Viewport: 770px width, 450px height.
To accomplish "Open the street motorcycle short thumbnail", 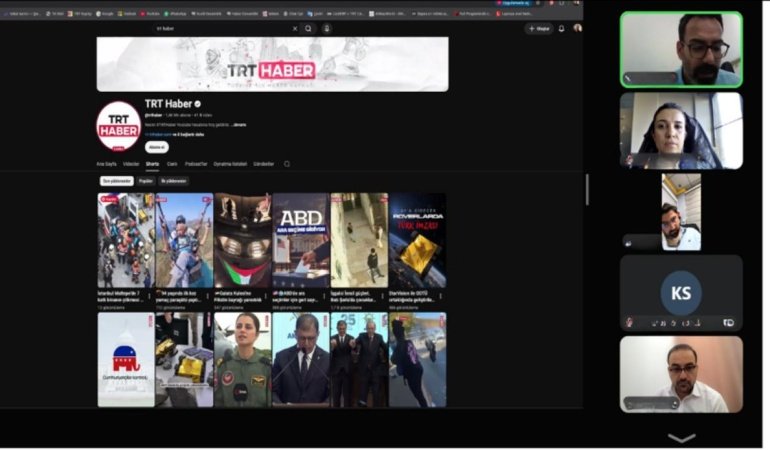I will [417, 360].
